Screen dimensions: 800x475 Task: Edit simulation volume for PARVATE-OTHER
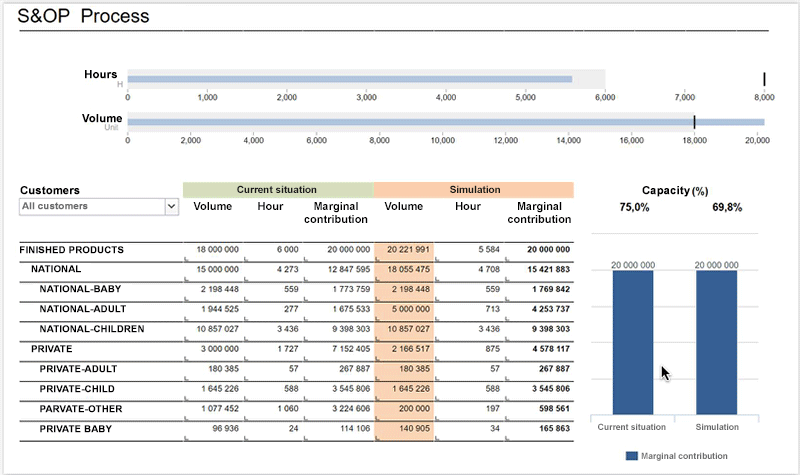(x=405, y=408)
